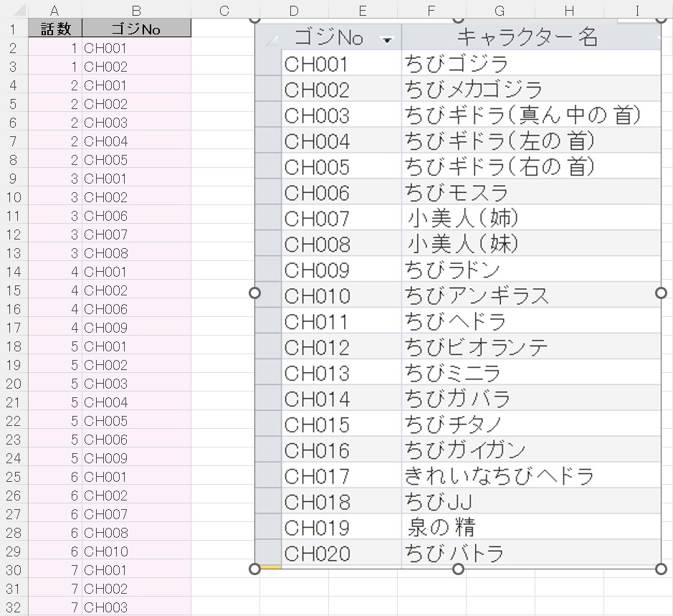Screen dimensions: 673x616
Task: Click ちびJJ in the picture table
Action: point(438,502)
